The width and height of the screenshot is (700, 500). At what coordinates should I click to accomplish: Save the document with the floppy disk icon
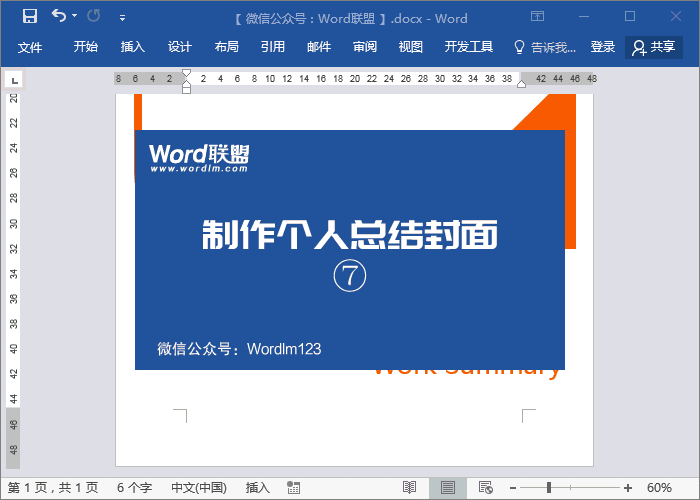[30, 17]
